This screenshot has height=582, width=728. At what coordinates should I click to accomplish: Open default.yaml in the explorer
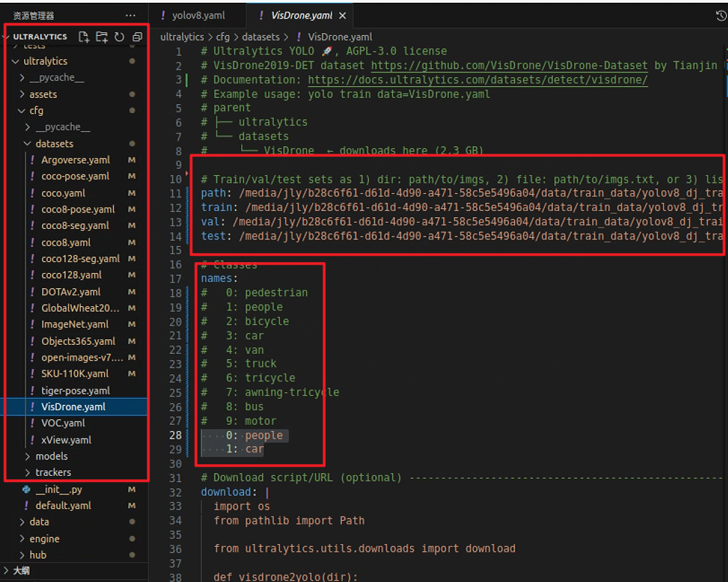(x=63, y=506)
